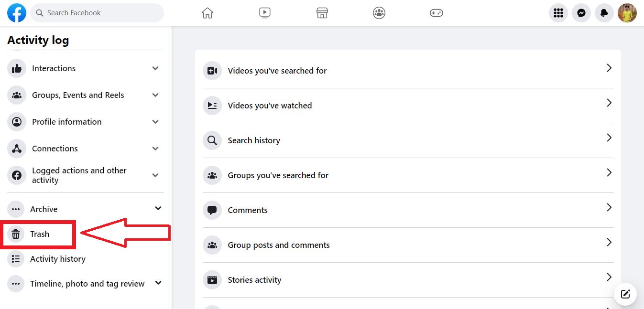The width and height of the screenshot is (644, 309).
Task: Click the Search history magnifier icon
Action: tap(212, 140)
